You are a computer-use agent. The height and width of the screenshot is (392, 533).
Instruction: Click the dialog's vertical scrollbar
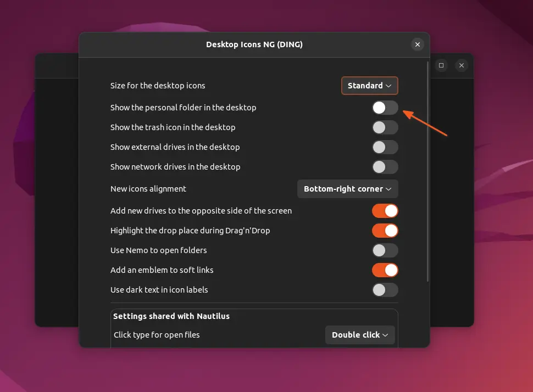(428, 170)
